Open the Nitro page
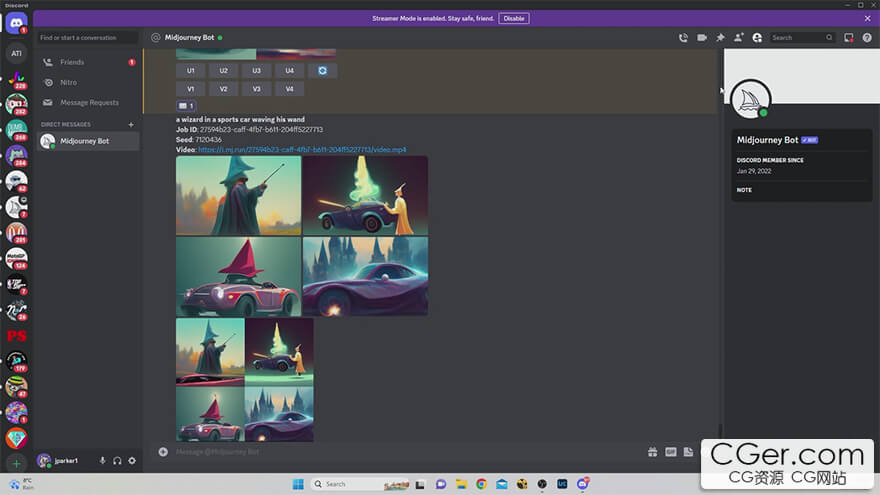This screenshot has width=880, height=495. click(x=88, y=82)
